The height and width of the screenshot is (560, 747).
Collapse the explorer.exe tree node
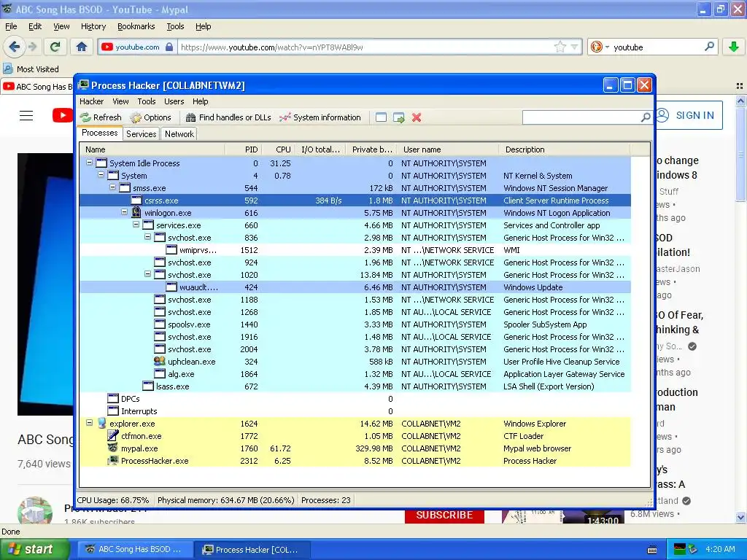tap(89, 423)
